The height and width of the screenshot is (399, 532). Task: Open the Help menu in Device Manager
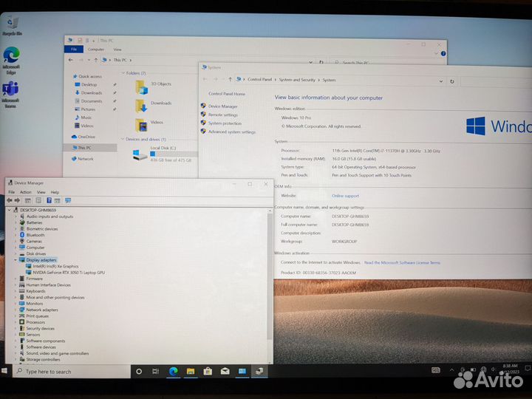point(55,192)
